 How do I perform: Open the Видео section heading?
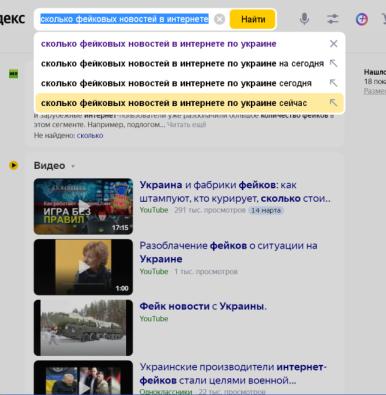click(49, 166)
